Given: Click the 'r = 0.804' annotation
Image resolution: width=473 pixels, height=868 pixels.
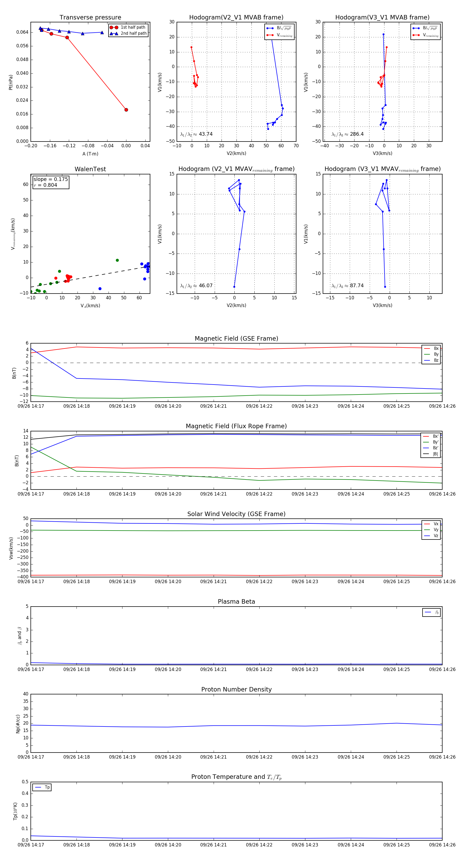Looking at the screenshot, I should [45, 185].
